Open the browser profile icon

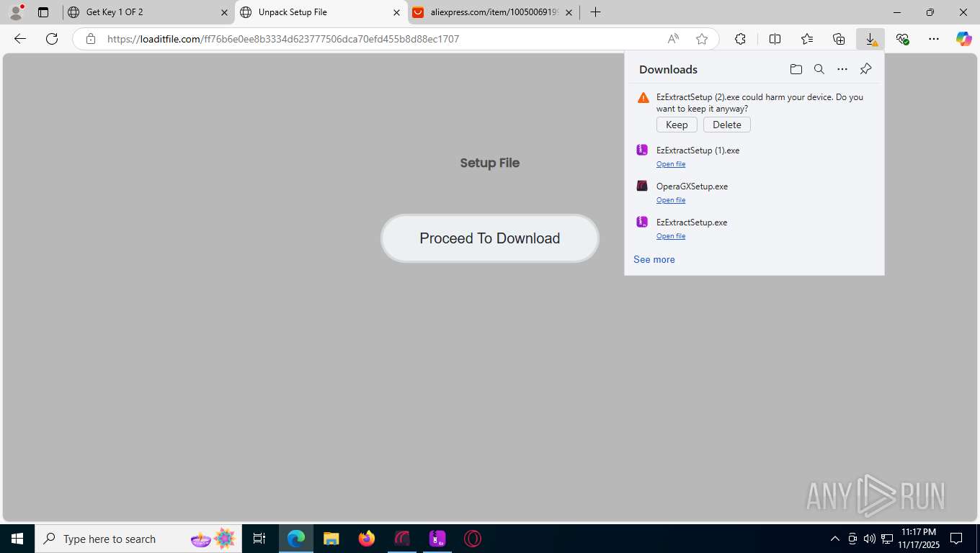pos(16,12)
